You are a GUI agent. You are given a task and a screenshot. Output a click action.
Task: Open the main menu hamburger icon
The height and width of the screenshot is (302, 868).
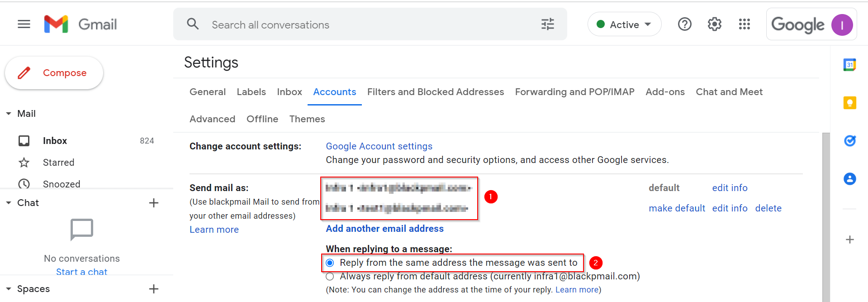point(24,24)
